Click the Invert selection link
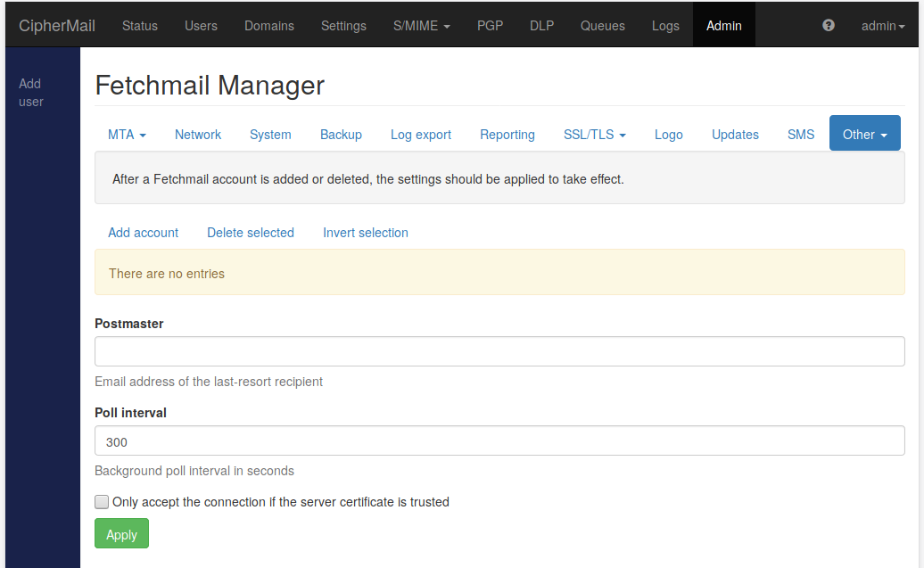The height and width of the screenshot is (568, 924). pos(366,233)
